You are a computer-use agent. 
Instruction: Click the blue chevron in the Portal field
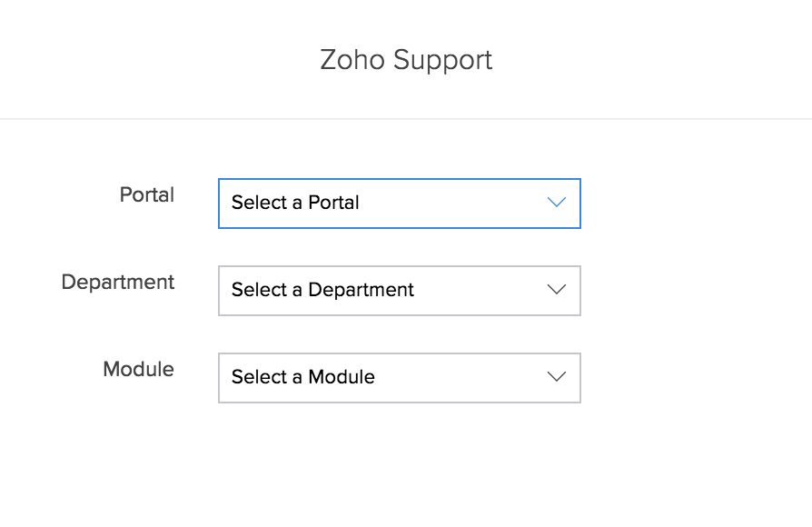[x=557, y=204]
